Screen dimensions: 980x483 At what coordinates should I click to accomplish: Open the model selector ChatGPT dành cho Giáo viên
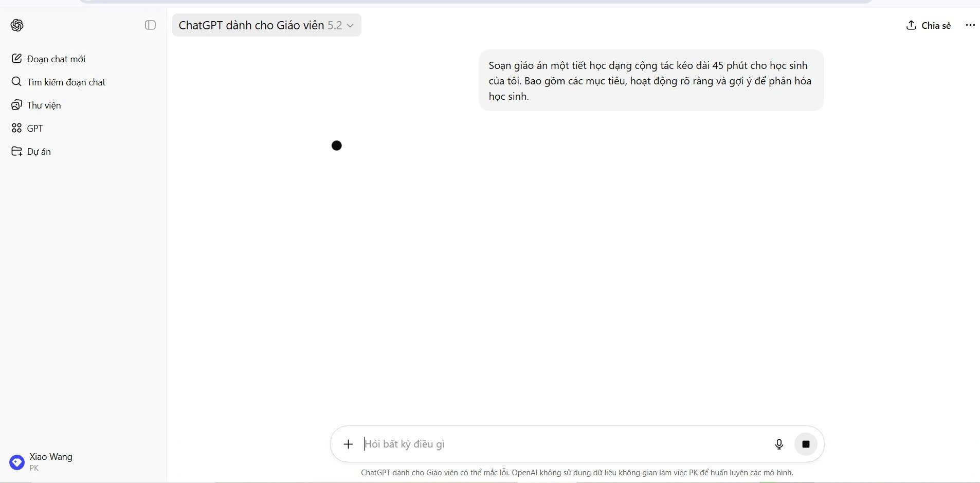tap(266, 25)
